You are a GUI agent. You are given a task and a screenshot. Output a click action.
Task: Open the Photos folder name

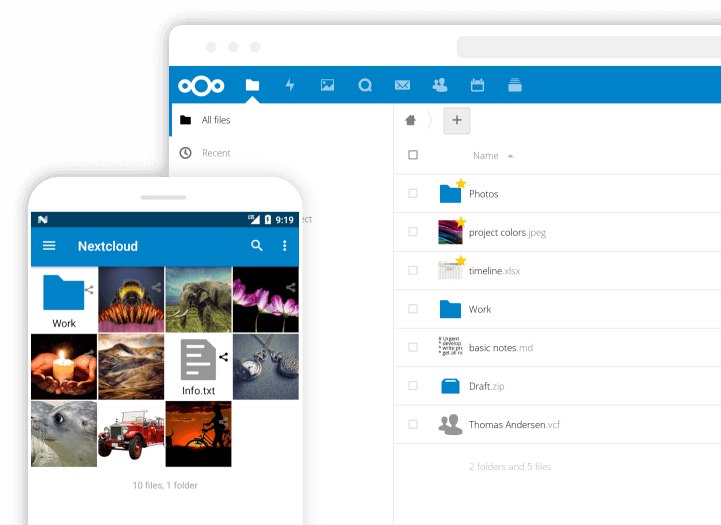coord(483,194)
